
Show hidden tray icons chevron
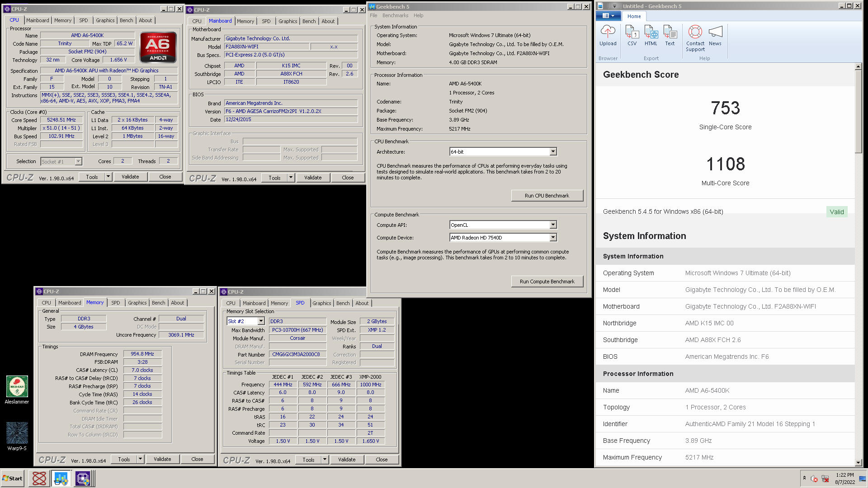(x=804, y=478)
